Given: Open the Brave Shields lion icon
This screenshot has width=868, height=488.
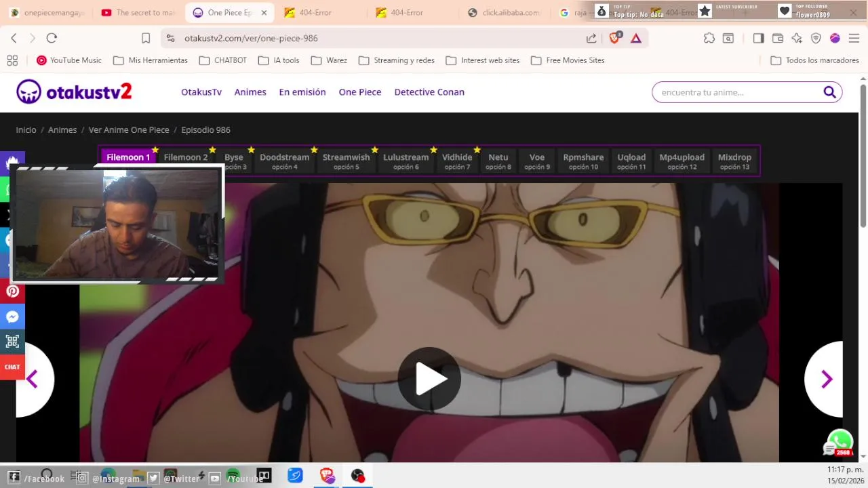Looking at the screenshot, I should [614, 38].
